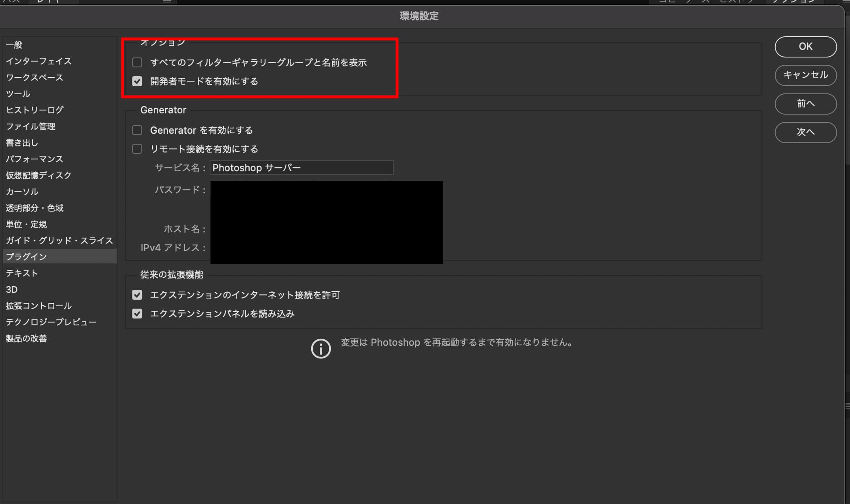Enable Generator を有効にする
The height and width of the screenshot is (504, 850).
tap(137, 130)
